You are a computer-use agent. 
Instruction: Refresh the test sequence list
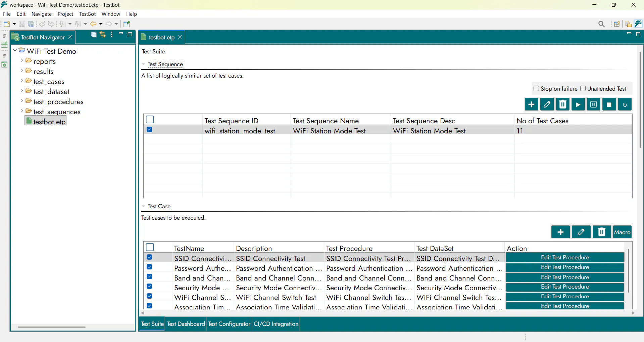pyautogui.click(x=625, y=104)
